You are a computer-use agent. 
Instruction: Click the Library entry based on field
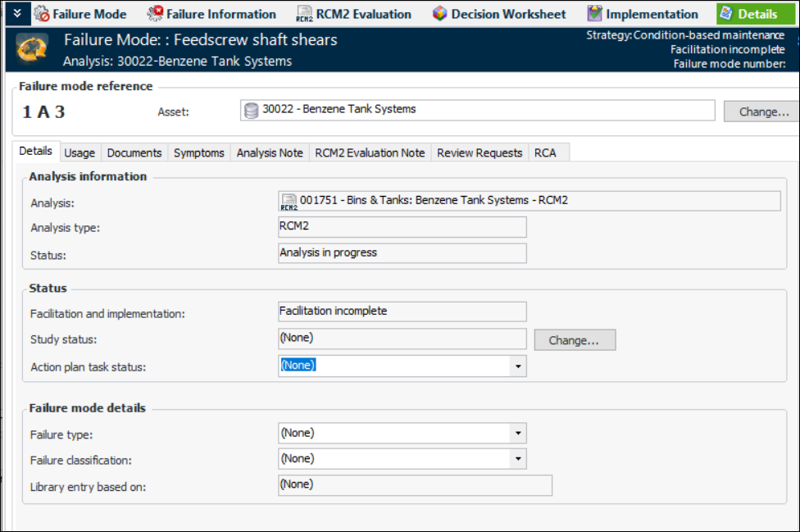tap(415, 485)
